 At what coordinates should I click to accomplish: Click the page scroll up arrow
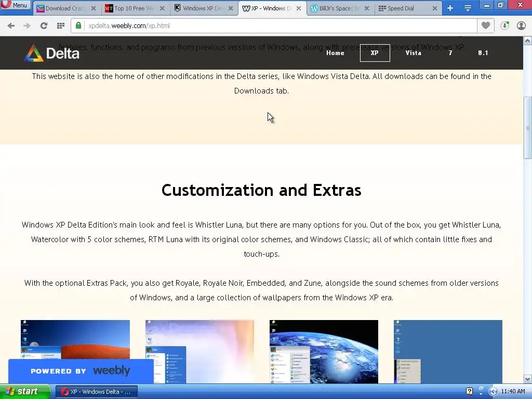[x=528, y=41]
